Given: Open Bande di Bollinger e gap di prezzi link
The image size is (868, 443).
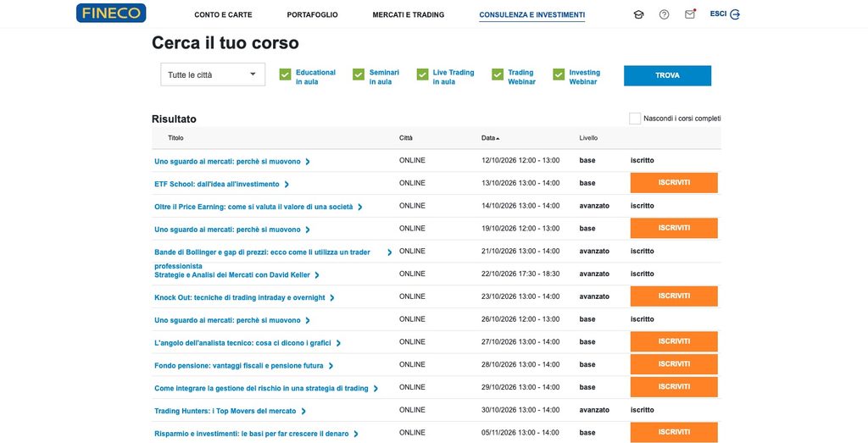Looking at the screenshot, I should [x=263, y=252].
